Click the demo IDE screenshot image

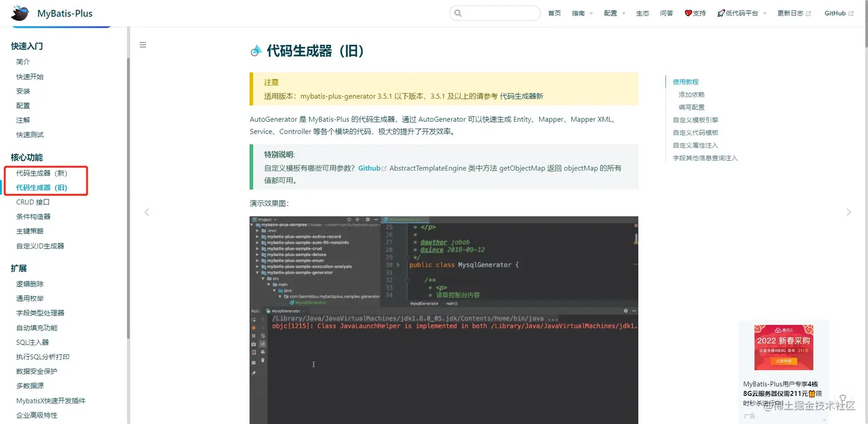pos(444,320)
